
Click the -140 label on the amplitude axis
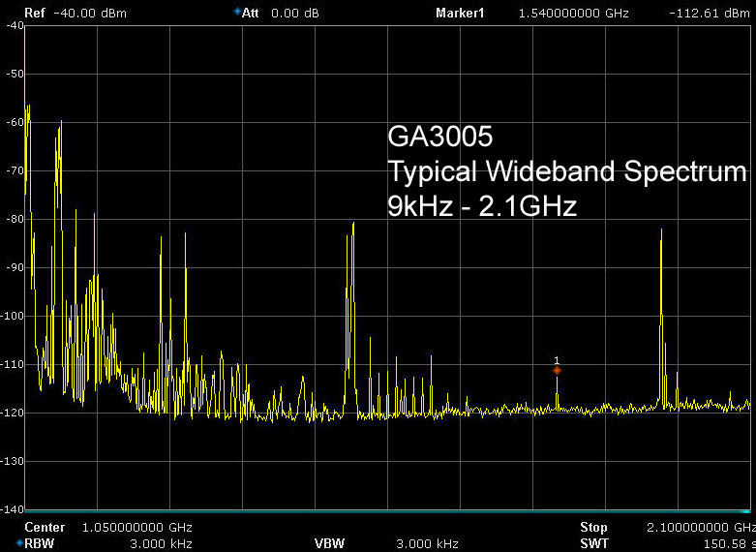(13, 508)
